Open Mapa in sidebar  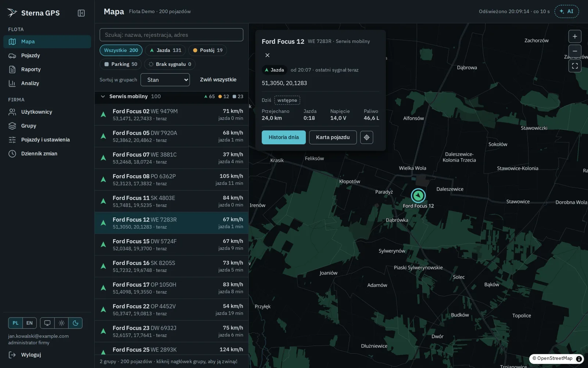tap(47, 42)
